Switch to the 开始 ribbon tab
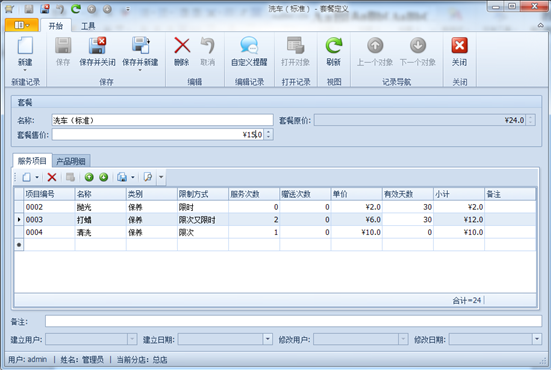The width and height of the screenshot is (551, 370). point(56,26)
